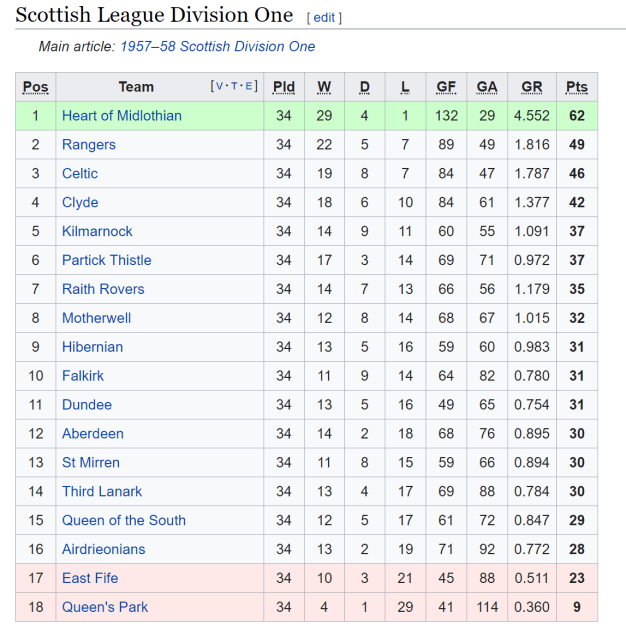Visit the Motherwell team link
Screen dimensions: 626x637
pyautogui.click(x=96, y=318)
